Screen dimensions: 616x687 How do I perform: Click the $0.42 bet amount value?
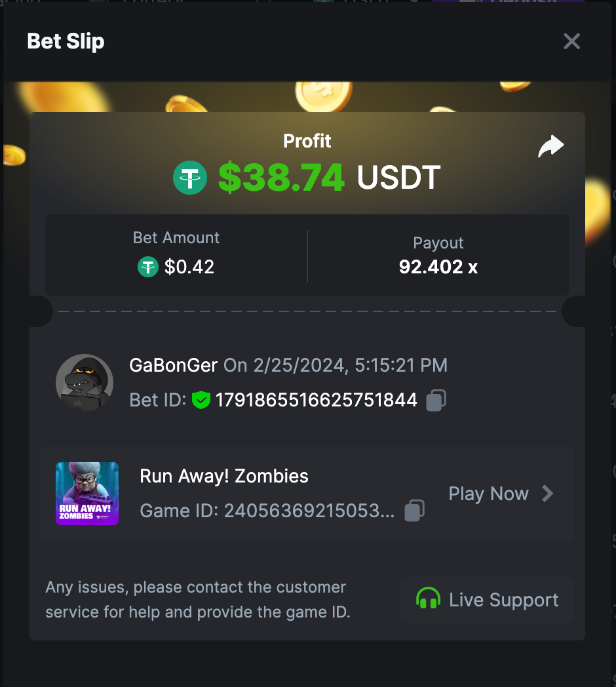[189, 267]
